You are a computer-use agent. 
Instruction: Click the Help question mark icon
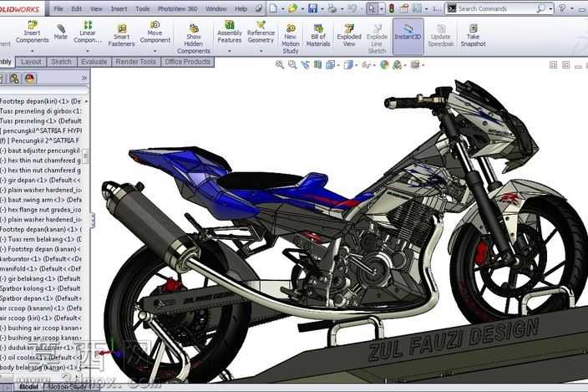(562, 8)
